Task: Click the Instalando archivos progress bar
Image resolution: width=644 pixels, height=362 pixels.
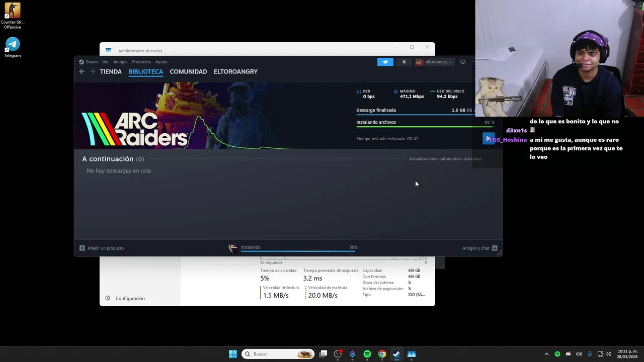Action: point(425,127)
